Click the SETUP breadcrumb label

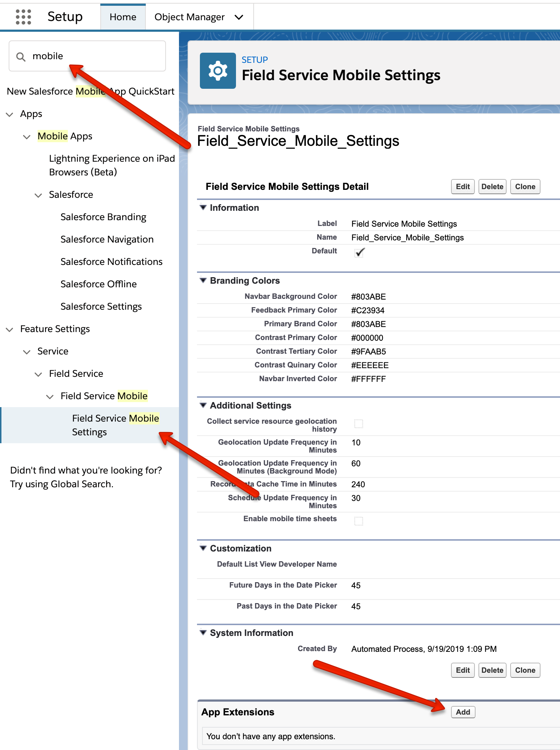(255, 60)
